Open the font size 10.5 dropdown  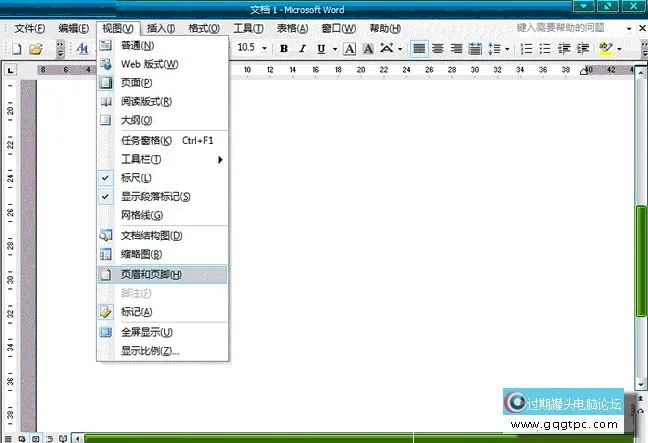coord(264,48)
